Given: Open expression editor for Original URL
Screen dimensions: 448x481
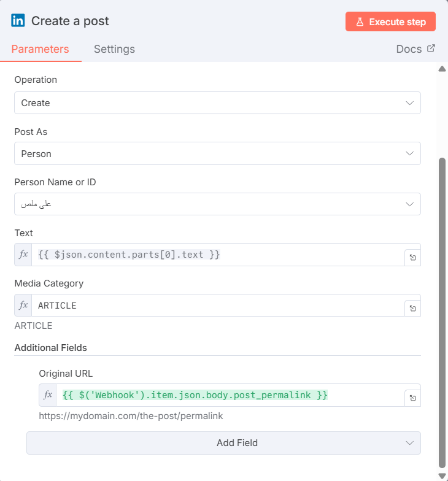Looking at the screenshot, I should coord(412,398).
